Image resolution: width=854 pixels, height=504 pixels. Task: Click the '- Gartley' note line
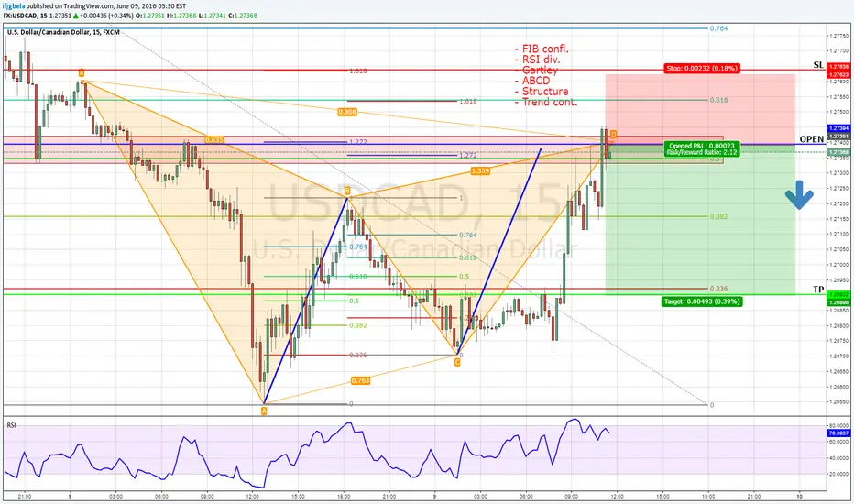click(536, 71)
